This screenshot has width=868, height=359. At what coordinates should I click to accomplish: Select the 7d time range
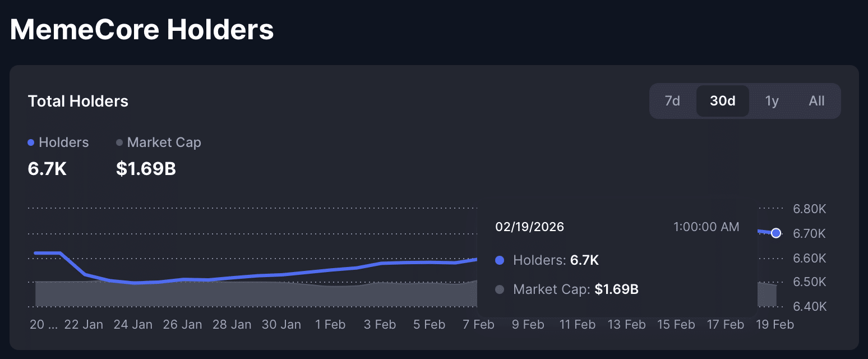click(673, 101)
